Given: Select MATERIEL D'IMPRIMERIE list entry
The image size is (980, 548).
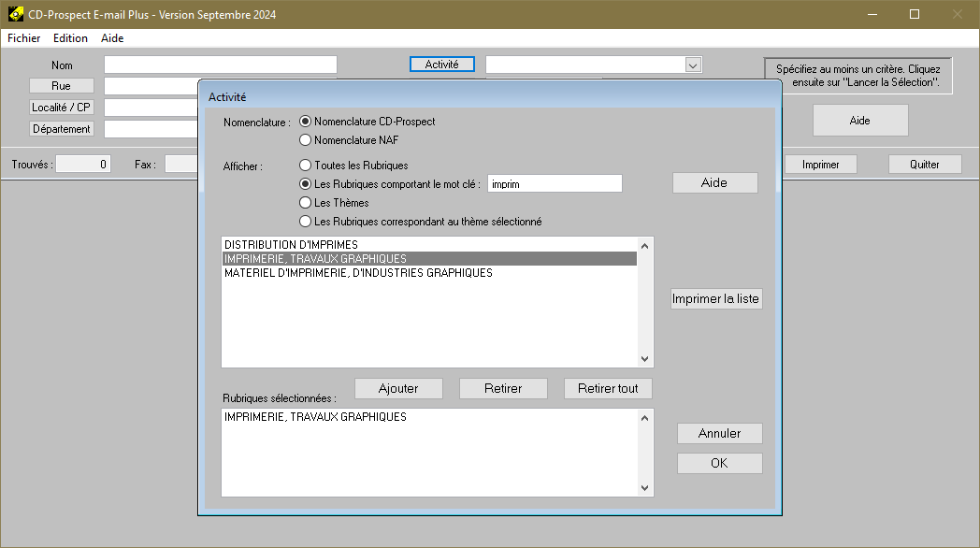Looking at the screenshot, I should click(x=358, y=273).
